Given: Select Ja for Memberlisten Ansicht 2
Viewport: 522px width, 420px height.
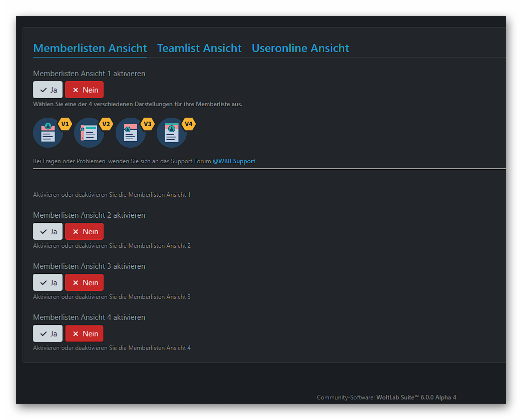Looking at the screenshot, I should tap(48, 232).
